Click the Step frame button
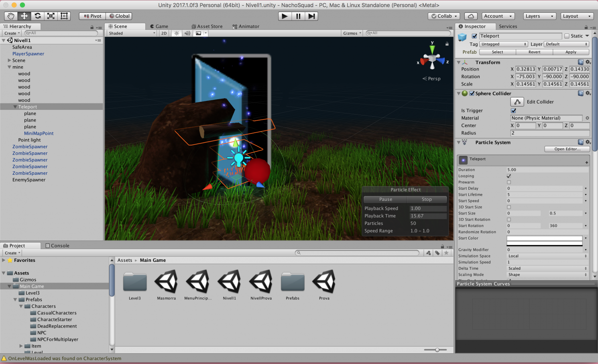Screen dimensions: 598x364 point(311,16)
